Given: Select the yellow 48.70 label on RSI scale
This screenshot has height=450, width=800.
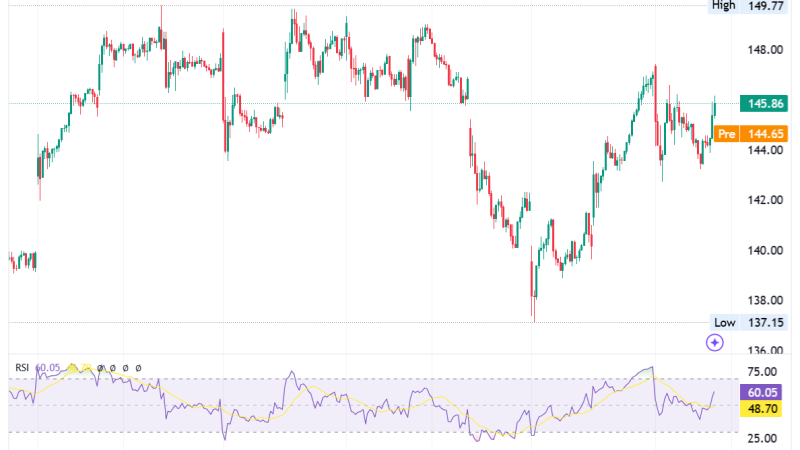Looking at the screenshot, I should click(761, 408).
